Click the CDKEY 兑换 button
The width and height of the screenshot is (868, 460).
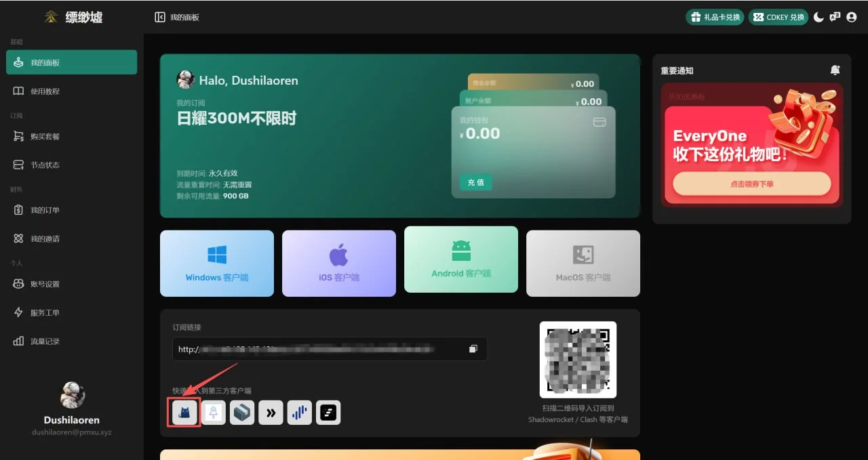[x=778, y=17]
